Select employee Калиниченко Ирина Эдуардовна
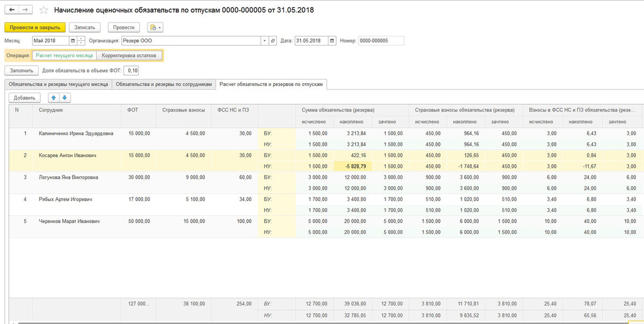644x324 pixels. coord(76,133)
